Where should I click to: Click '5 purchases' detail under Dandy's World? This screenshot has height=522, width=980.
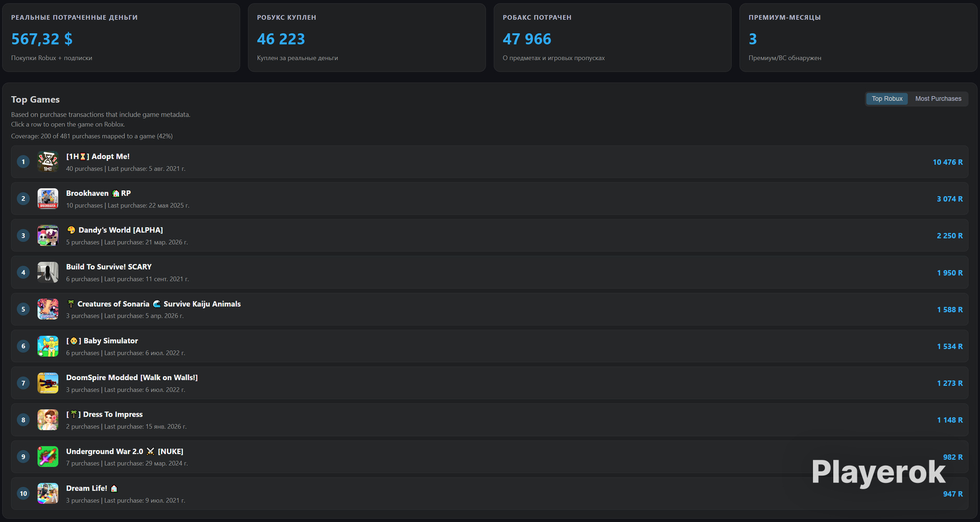[82, 242]
